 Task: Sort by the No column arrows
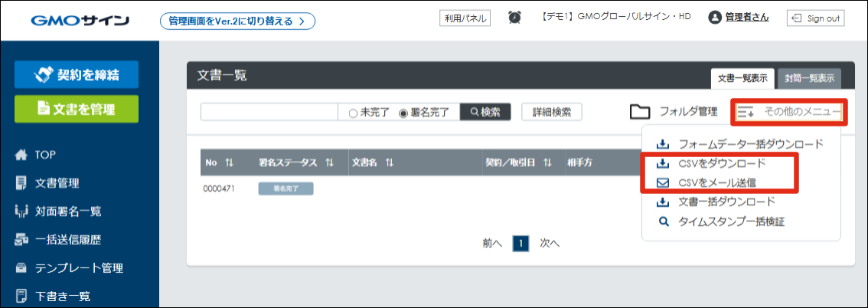(x=229, y=163)
